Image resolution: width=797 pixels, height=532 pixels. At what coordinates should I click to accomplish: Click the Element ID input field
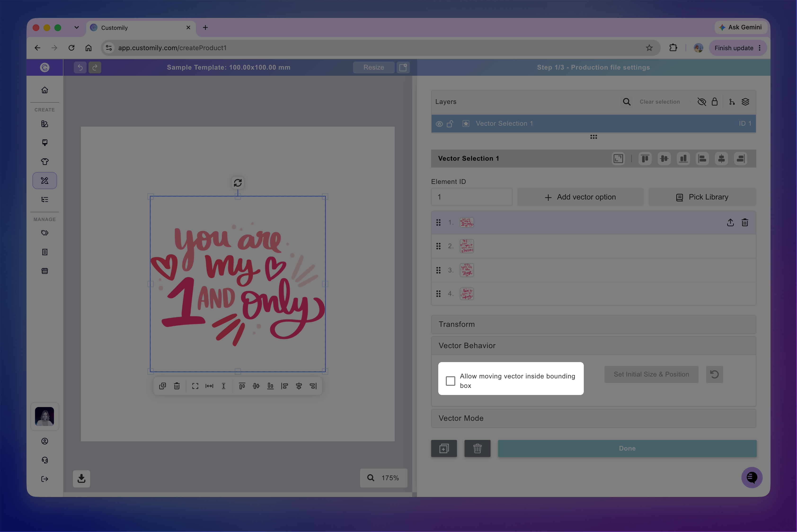[x=472, y=197]
